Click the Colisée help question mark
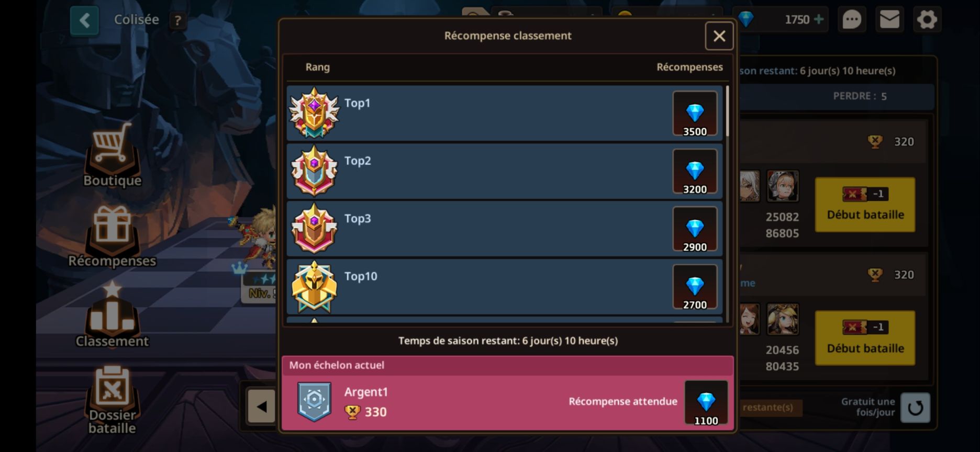Screen dimensions: 980x452 pyautogui.click(x=178, y=20)
